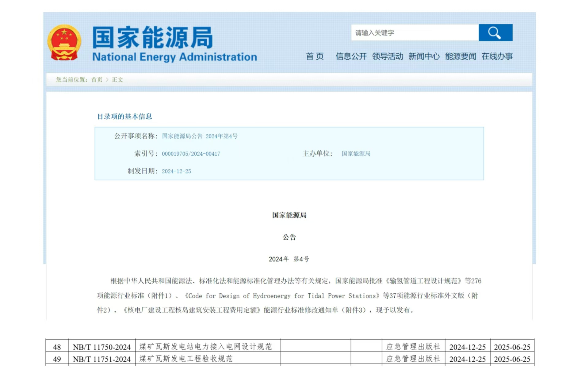The width and height of the screenshot is (566, 392).
Task: Open the 新闻中心 navigation item
Action: pyautogui.click(x=424, y=56)
